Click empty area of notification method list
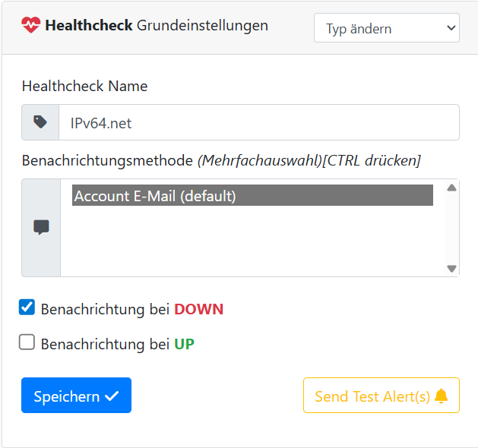The height and width of the screenshot is (448, 478). [252, 243]
